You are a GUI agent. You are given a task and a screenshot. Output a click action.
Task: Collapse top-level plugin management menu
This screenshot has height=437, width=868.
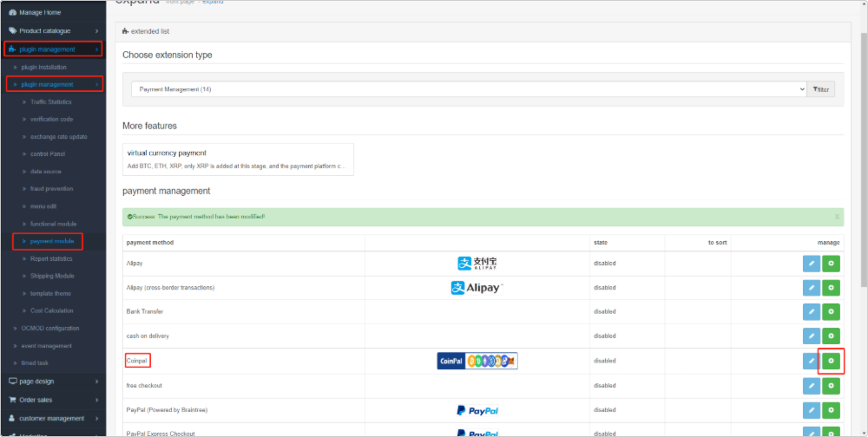point(53,49)
